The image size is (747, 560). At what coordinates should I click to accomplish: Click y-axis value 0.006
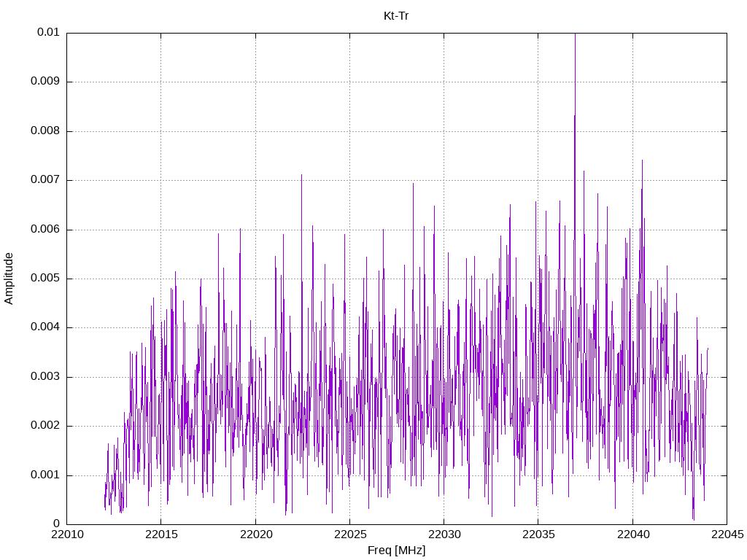45,230
